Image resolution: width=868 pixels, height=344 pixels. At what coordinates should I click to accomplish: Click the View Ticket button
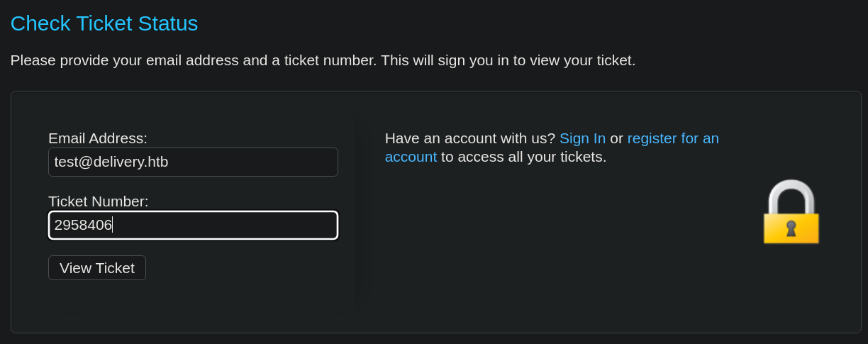[x=97, y=268]
